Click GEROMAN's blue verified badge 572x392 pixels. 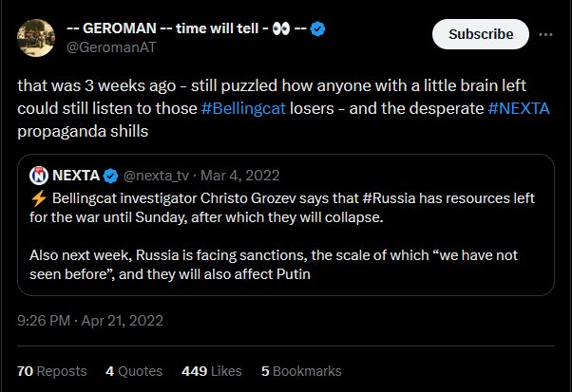coord(317,28)
